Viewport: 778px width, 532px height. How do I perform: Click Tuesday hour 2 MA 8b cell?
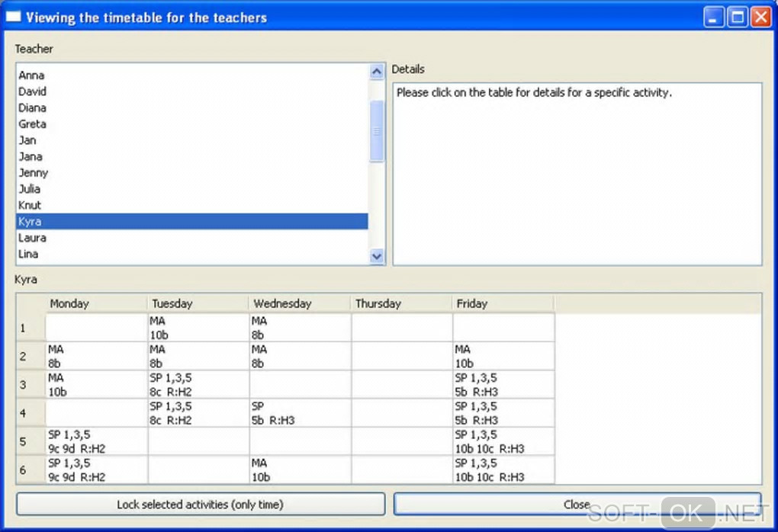pos(198,356)
